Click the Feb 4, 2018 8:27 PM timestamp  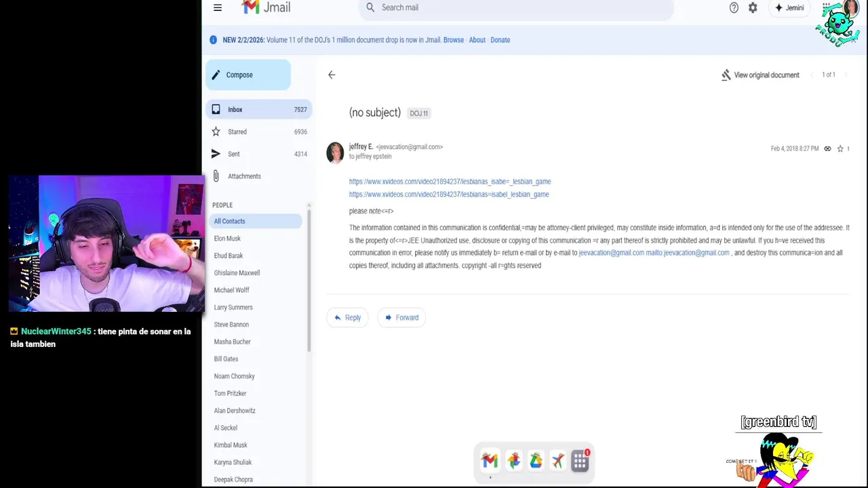[x=794, y=148]
